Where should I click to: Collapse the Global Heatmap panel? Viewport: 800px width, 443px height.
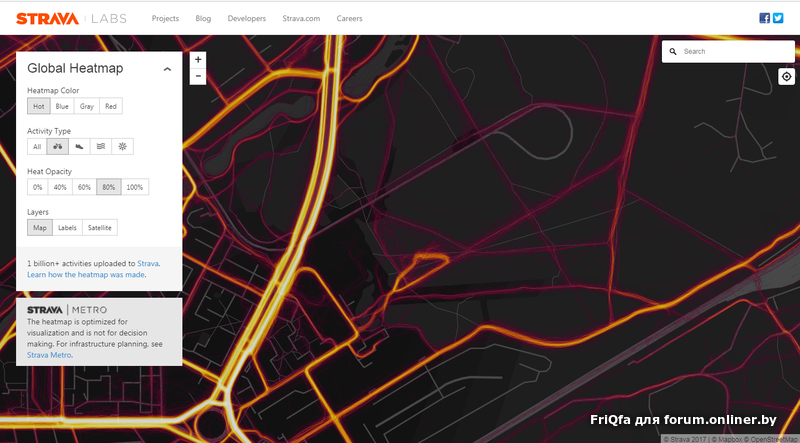click(167, 69)
